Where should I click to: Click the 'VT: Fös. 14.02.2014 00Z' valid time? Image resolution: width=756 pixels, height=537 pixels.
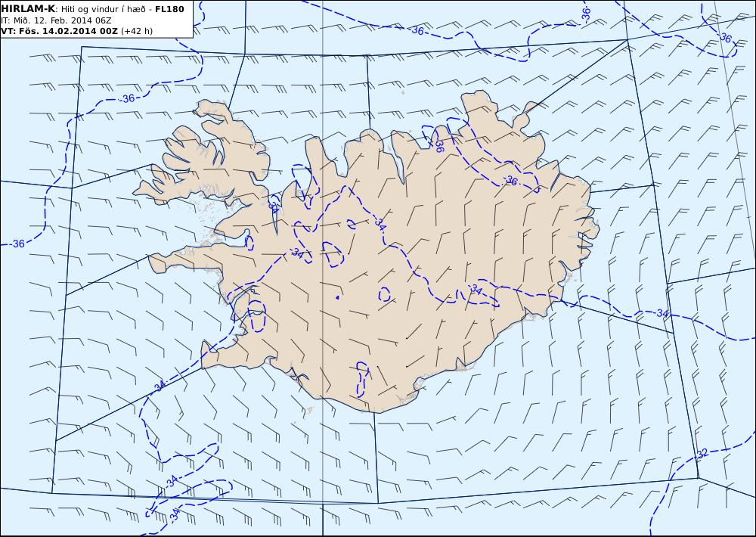59,31
